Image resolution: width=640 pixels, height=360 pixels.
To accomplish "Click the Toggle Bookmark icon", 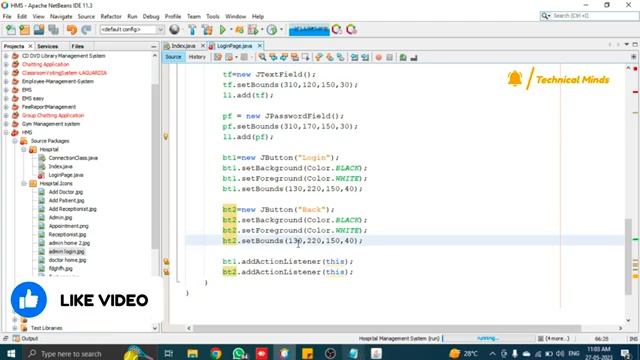I will [x=340, y=57].
